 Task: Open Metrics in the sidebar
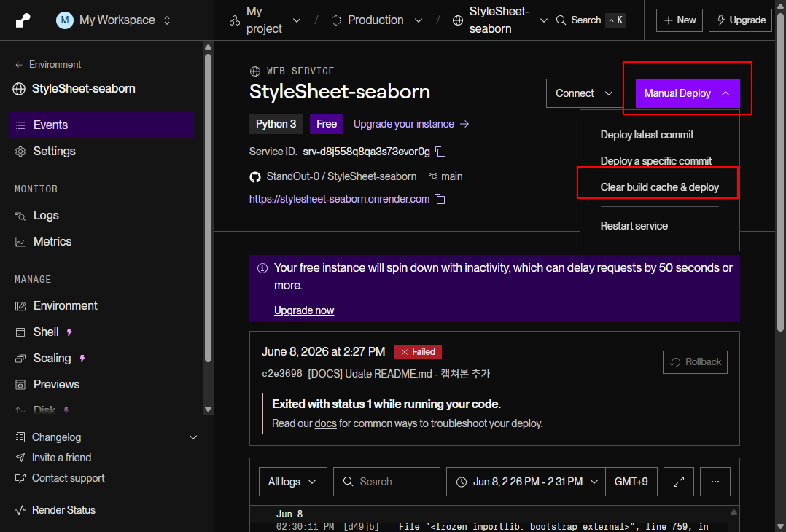point(52,241)
